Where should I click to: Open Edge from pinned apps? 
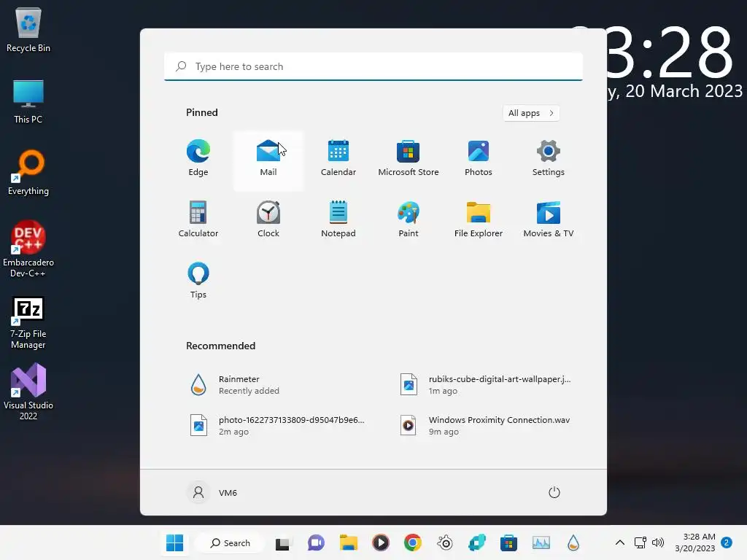[x=198, y=158]
